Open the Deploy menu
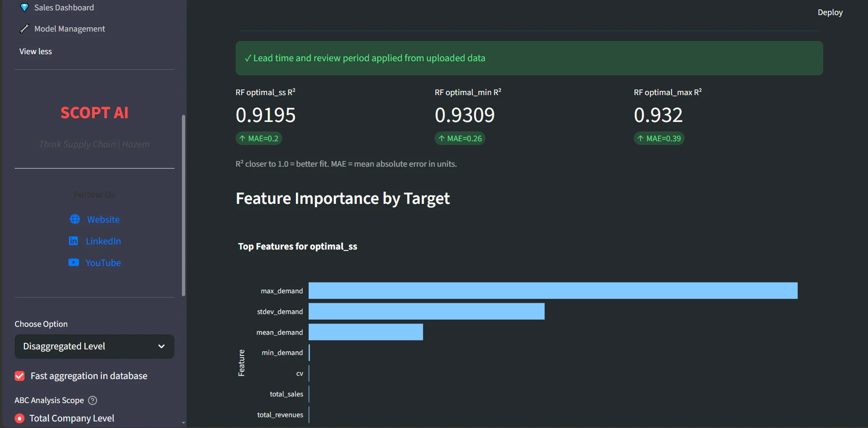 830,12
